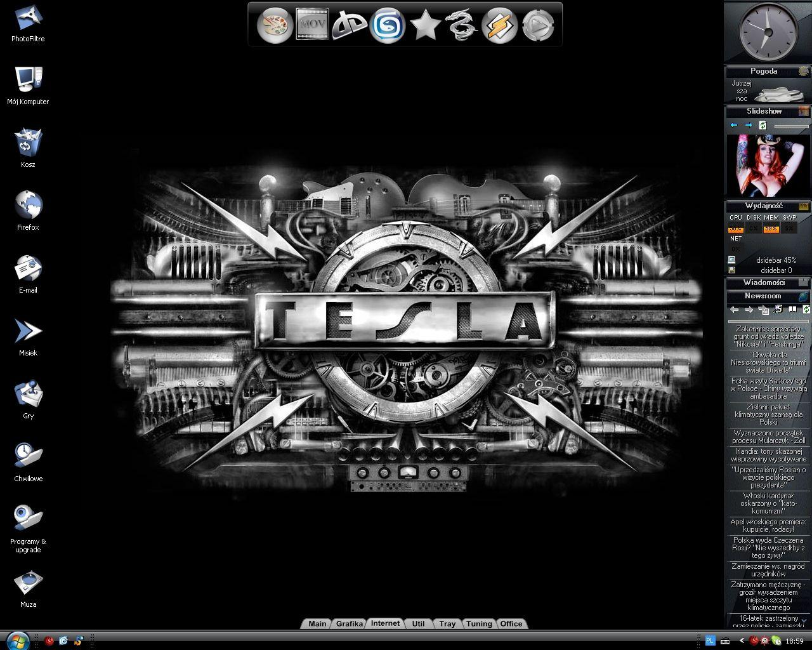This screenshot has width=812, height=650.
Task: Click the silver star dock icon
Action: 425,25
